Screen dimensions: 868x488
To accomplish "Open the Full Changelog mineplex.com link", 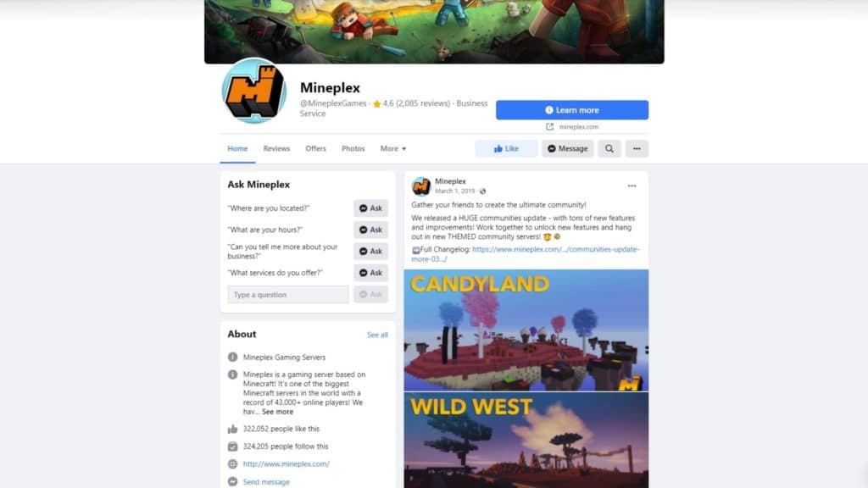I will pyautogui.click(x=526, y=254).
